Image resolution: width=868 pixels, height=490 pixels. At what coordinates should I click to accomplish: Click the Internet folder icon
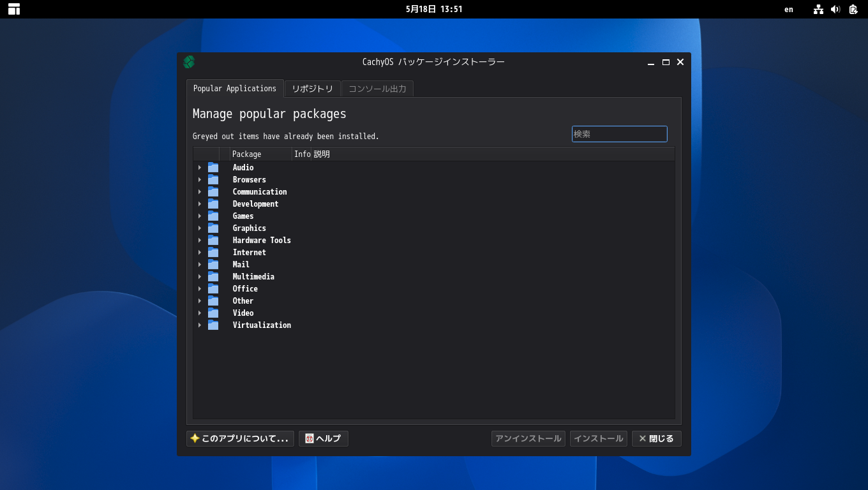(213, 252)
